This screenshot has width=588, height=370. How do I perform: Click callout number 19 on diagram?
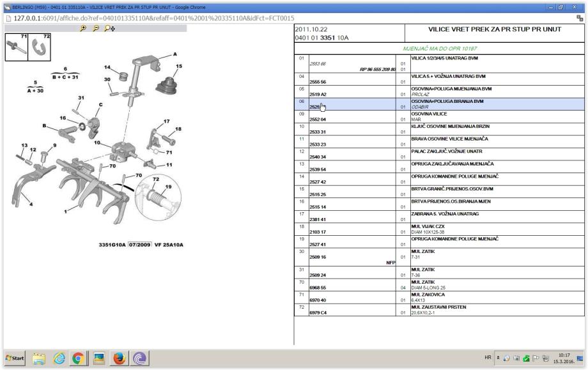pos(168,187)
